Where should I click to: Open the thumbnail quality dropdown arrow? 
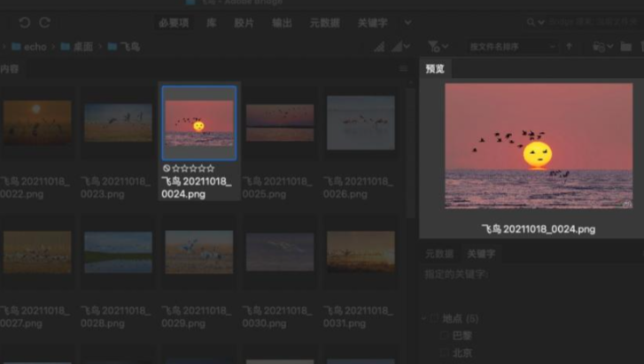click(407, 47)
